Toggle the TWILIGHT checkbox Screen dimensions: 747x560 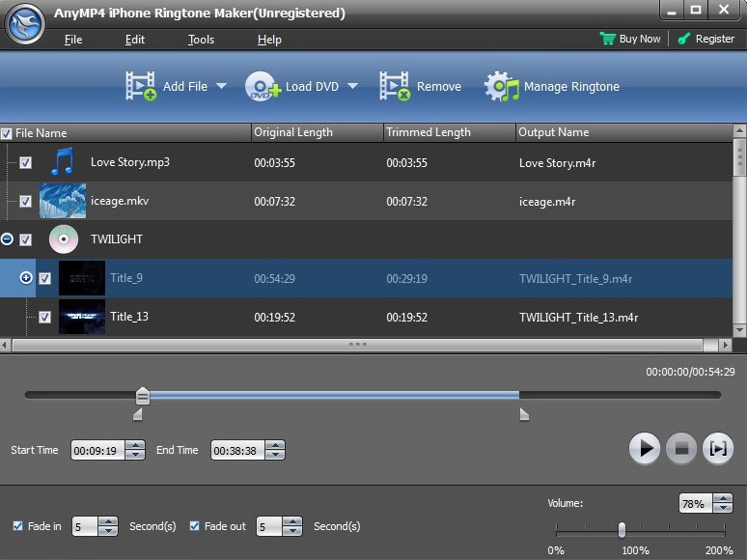coord(26,239)
